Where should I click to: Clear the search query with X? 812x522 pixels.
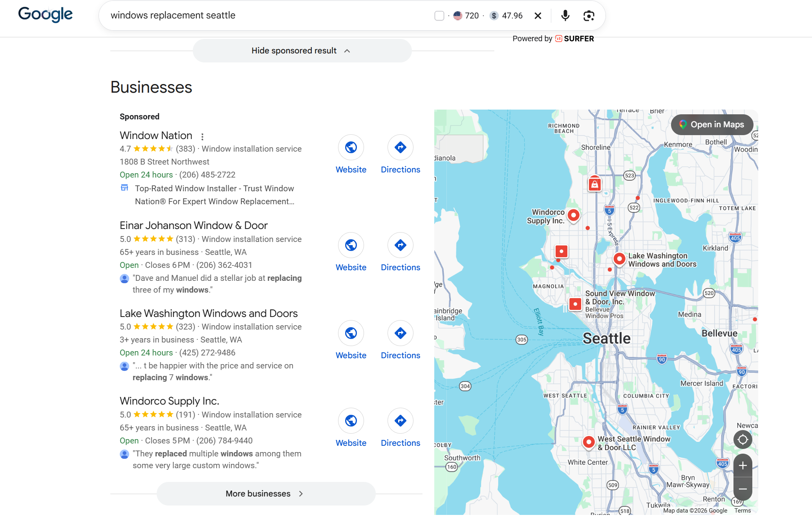tap(538, 16)
